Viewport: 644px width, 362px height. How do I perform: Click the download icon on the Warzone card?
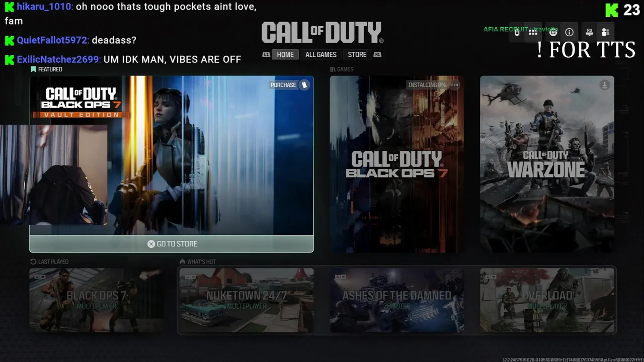(605, 85)
